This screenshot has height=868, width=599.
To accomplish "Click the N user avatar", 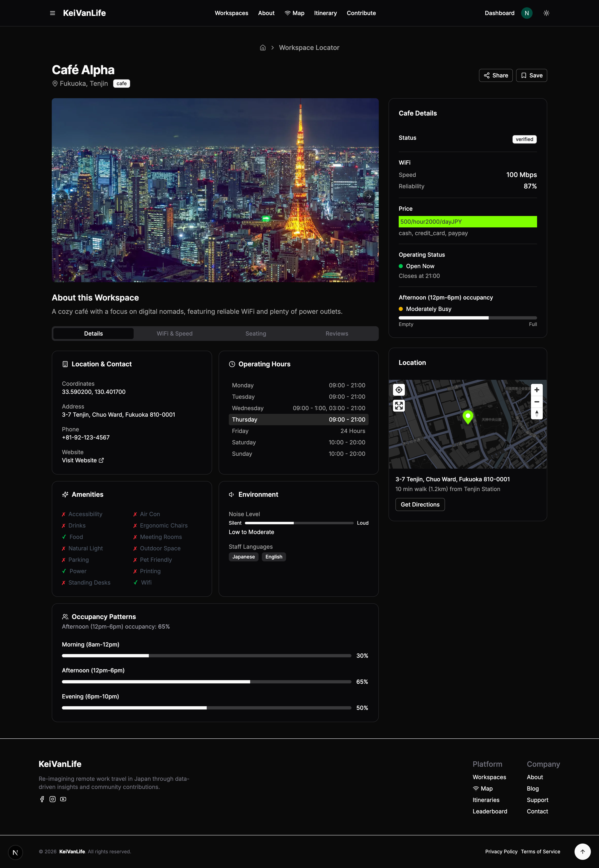I will [526, 13].
